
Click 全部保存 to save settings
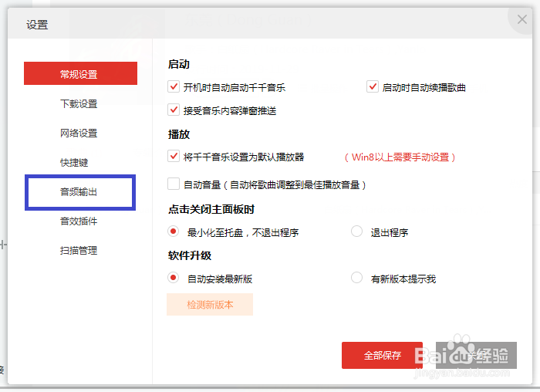pos(383,355)
